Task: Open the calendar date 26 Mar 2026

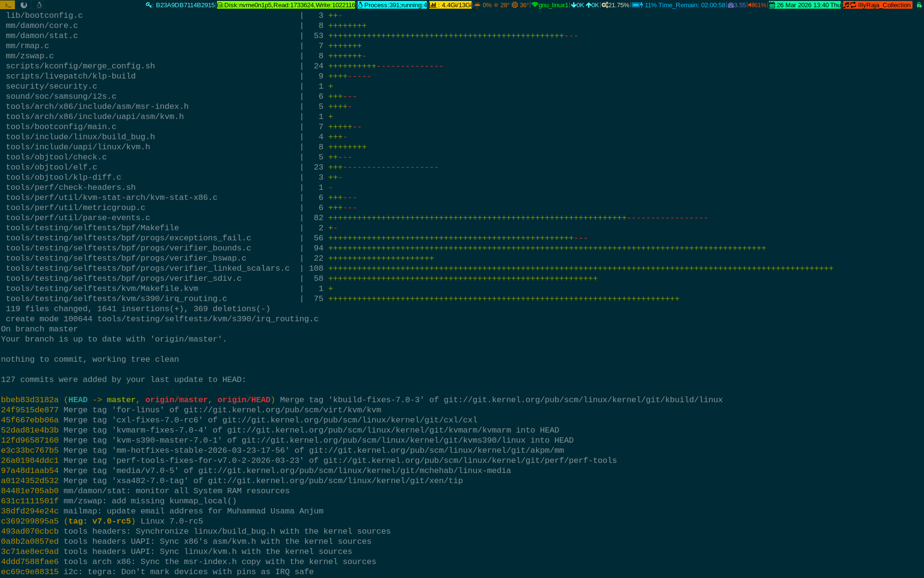Action: click(805, 5)
